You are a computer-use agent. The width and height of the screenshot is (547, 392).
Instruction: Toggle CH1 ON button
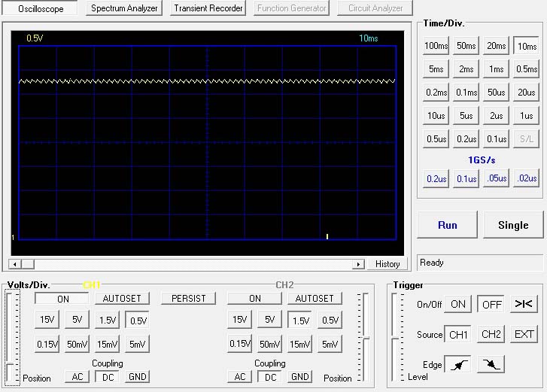pos(62,299)
